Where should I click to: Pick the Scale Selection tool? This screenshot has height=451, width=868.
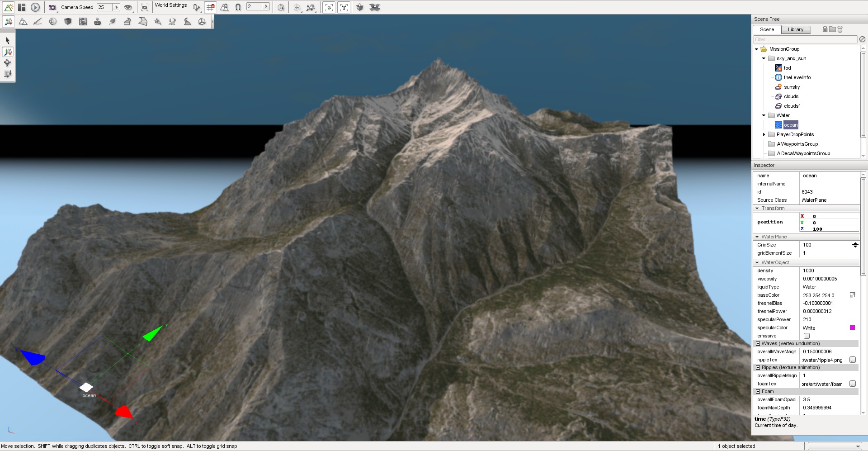(x=8, y=74)
